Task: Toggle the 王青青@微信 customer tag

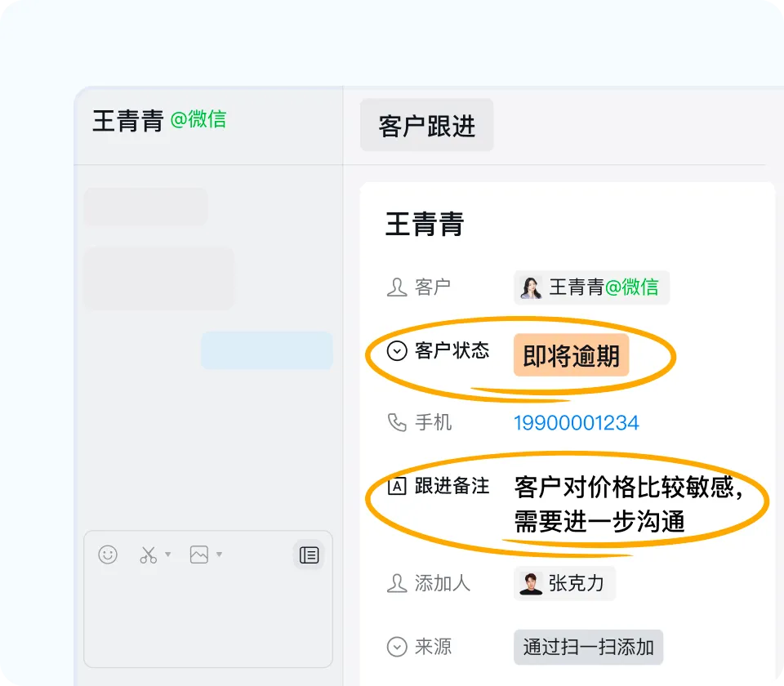Action: point(591,287)
